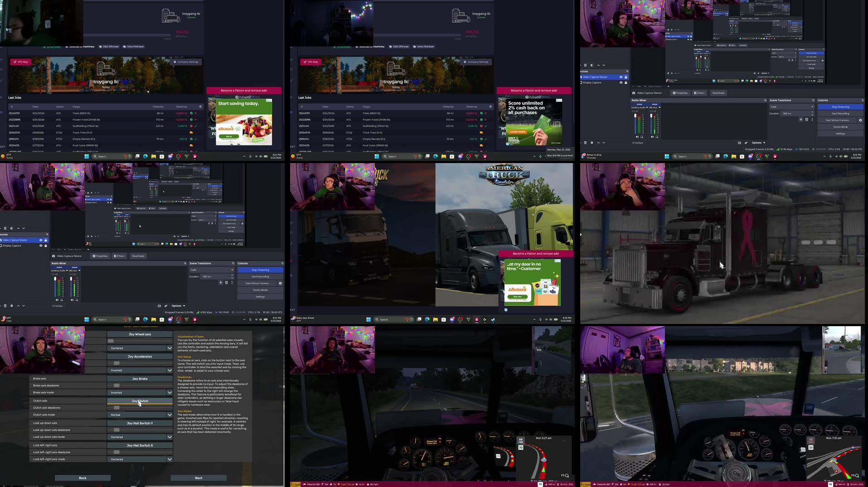Click mixer layout icon left of Options, 6300 kbps frame
Image resolution: width=868 pixels, height=487 pixels.
pos(159,306)
